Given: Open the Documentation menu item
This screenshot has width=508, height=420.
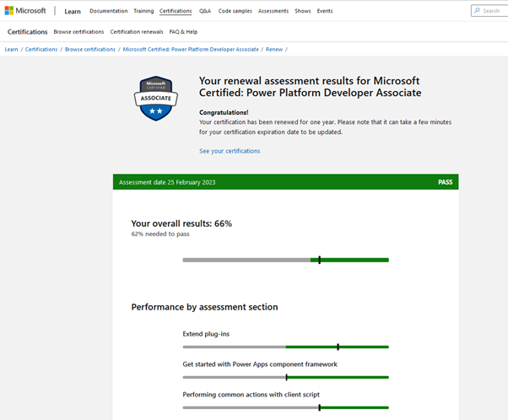Looking at the screenshot, I should (109, 11).
